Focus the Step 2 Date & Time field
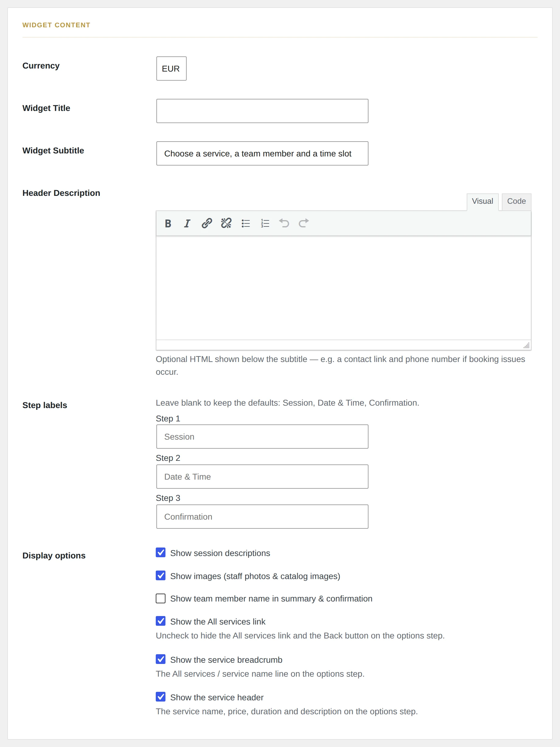This screenshot has width=560, height=747. (262, 477)
